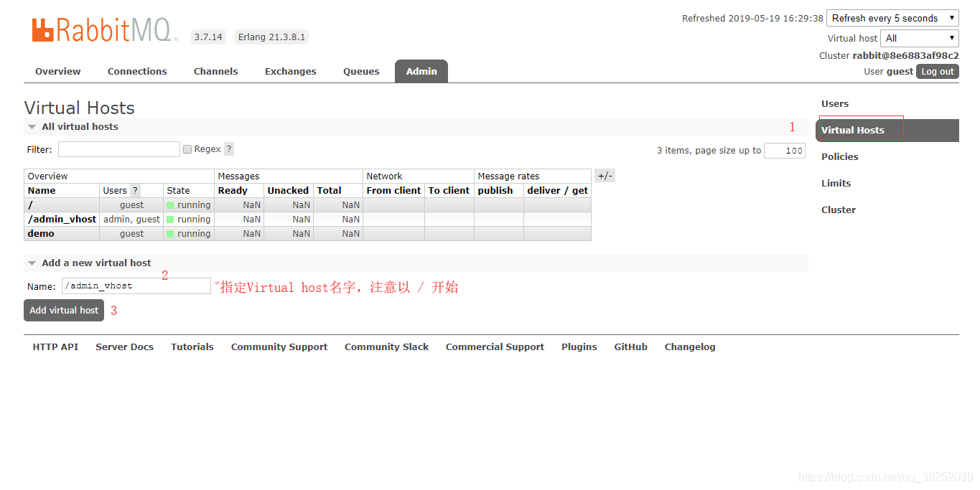Open Policies in the admin sidebar

tap(840, 156)
